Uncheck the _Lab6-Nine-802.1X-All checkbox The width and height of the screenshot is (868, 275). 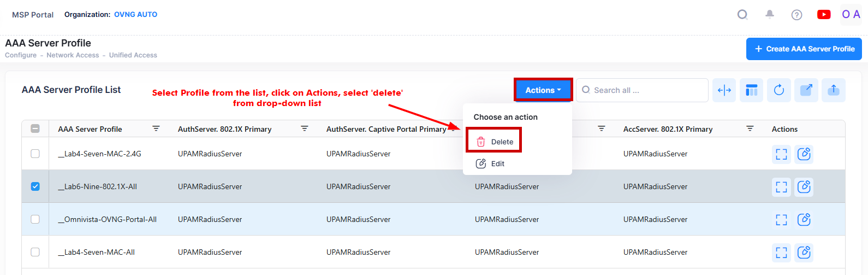point(35,186)
